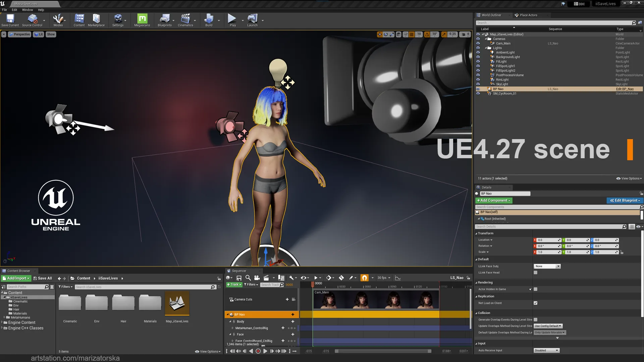Click the Play toolbar icon
644x362 pixels.
tap(232, 20)
